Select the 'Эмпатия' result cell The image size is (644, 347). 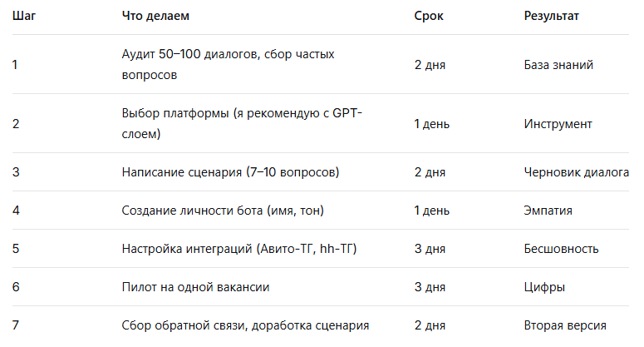click(548, 211)
